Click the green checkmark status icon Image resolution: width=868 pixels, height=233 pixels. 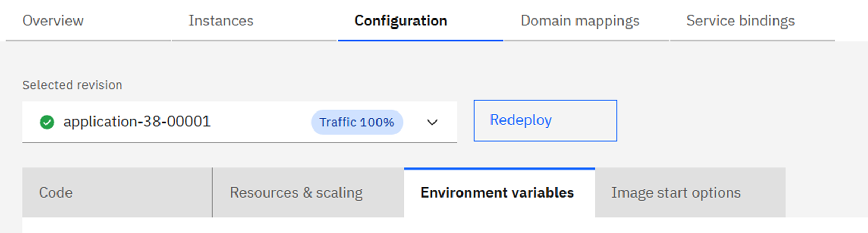click(x=47, y=123)
